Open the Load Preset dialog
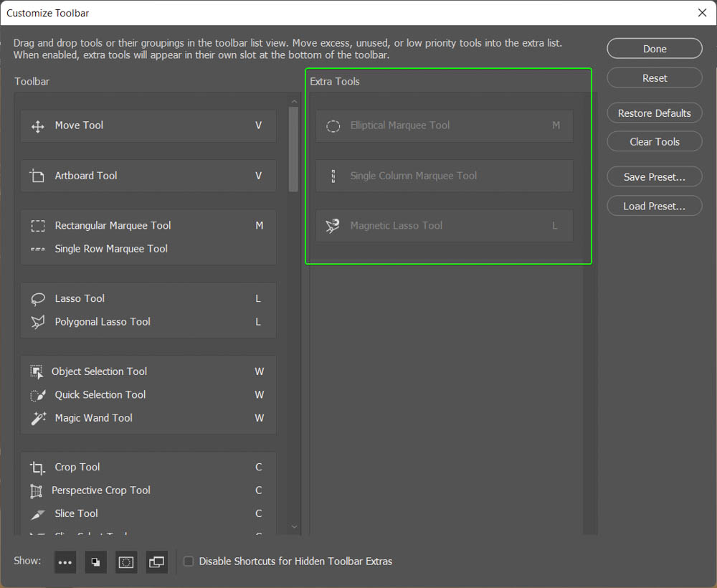 click(655, 207)
